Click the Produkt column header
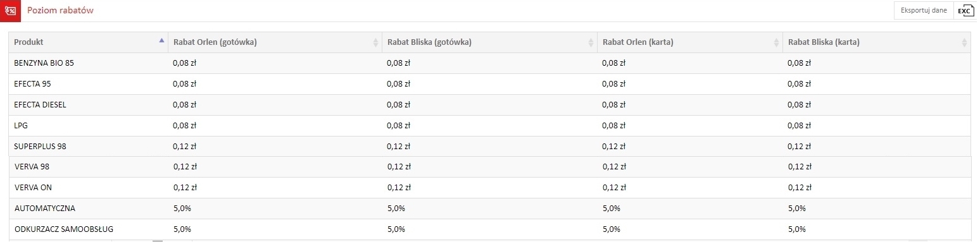 pos(88,42)
